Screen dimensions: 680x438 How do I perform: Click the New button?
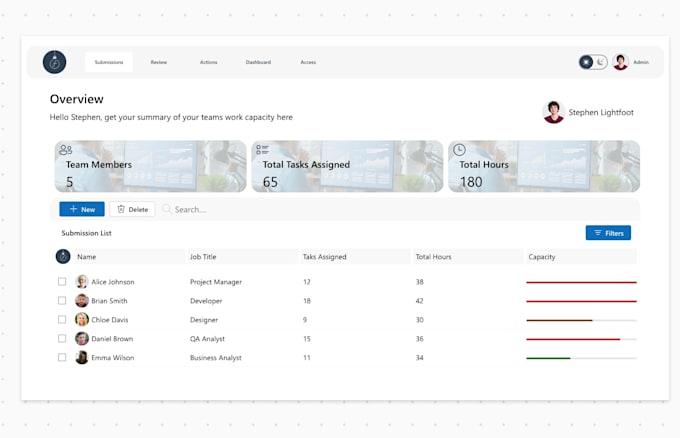(82, 209)
